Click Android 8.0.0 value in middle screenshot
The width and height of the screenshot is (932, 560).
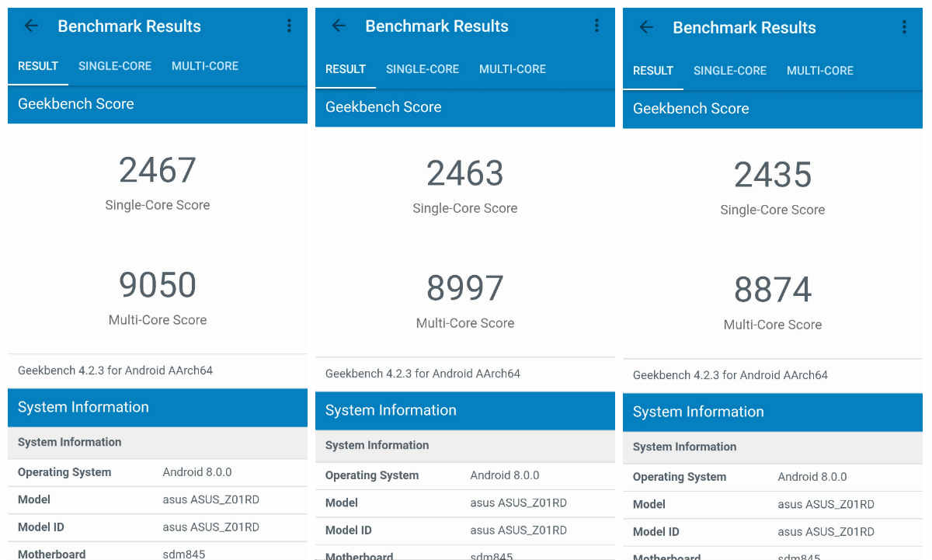click(505, 475)
